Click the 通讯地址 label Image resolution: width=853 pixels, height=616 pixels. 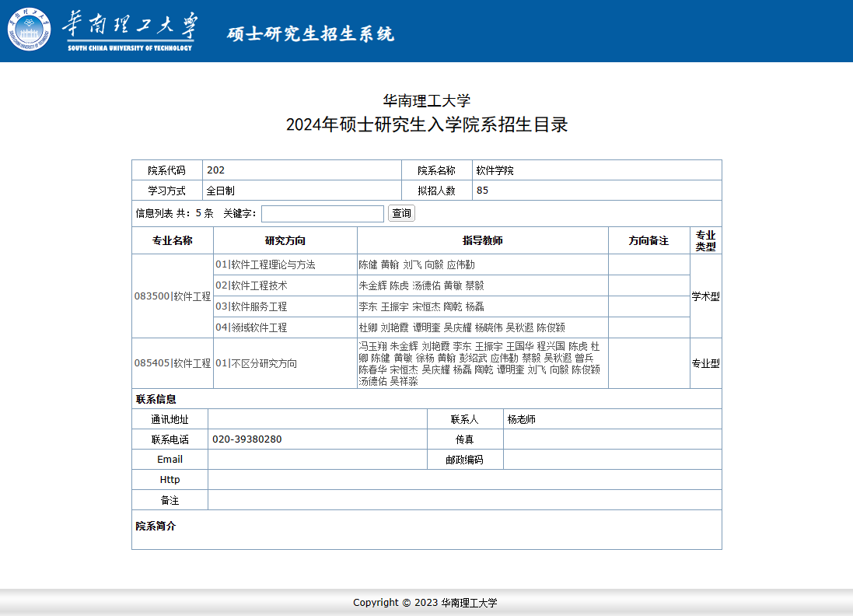coord(170,419)
